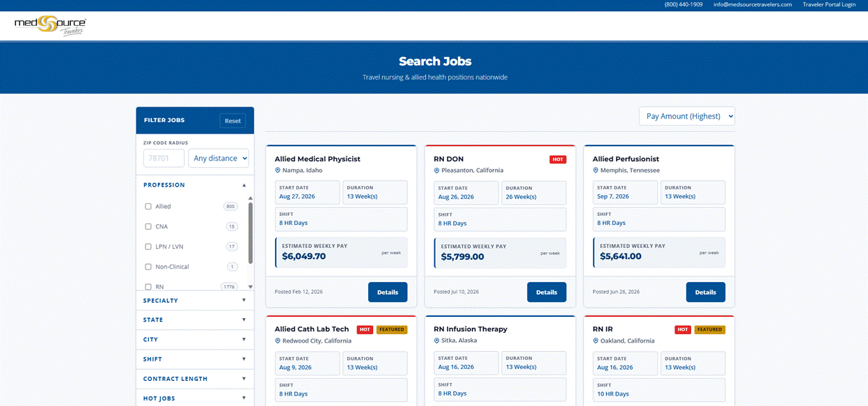The width and height of the screenshot is (868, 406).
Task: Click the FEATURED badge on RN IR
Action: (x=710, y=329)
